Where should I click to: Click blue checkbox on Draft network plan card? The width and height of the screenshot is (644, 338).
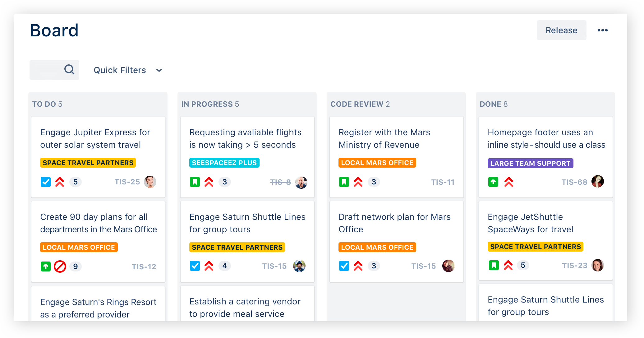[x=344, y=266]
